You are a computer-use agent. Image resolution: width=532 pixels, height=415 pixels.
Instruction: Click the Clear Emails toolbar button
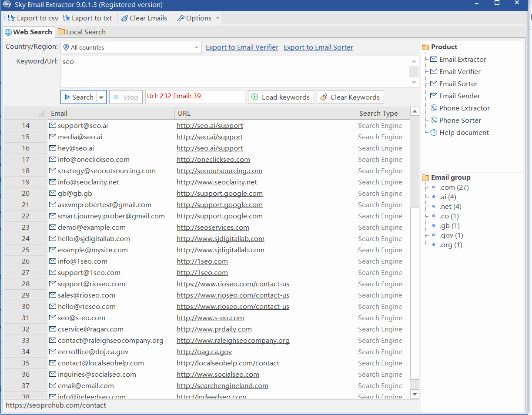(144, 18)
